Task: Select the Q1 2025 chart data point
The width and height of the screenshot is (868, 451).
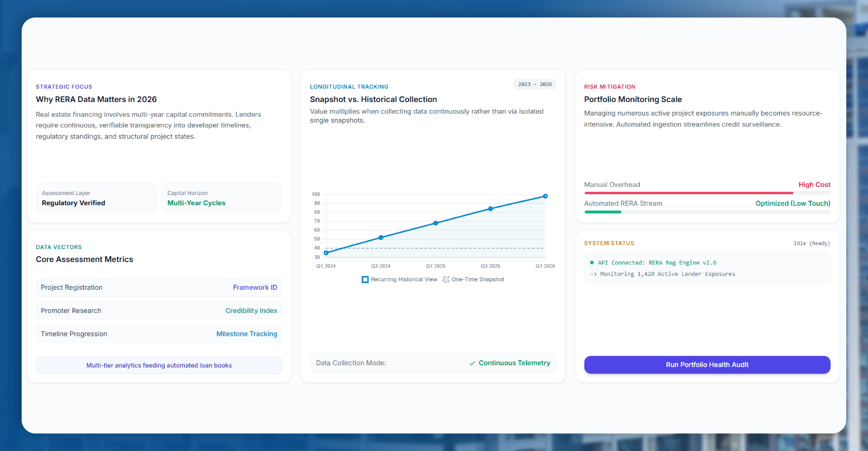Action: coord(436,223)
